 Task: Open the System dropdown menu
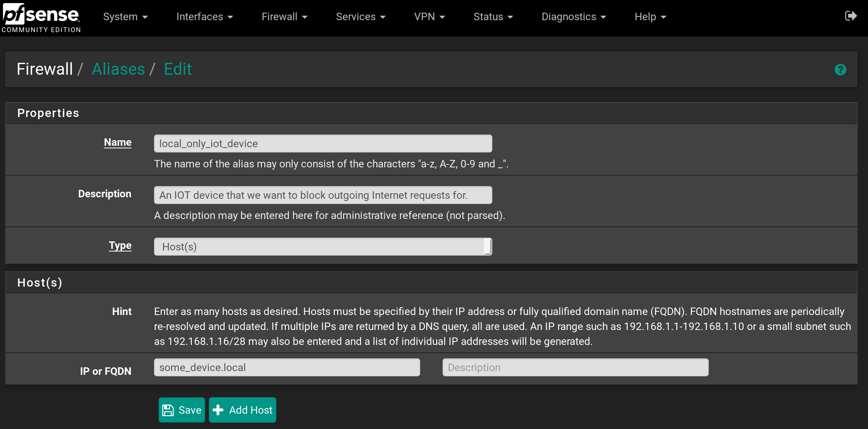(125, 17)
